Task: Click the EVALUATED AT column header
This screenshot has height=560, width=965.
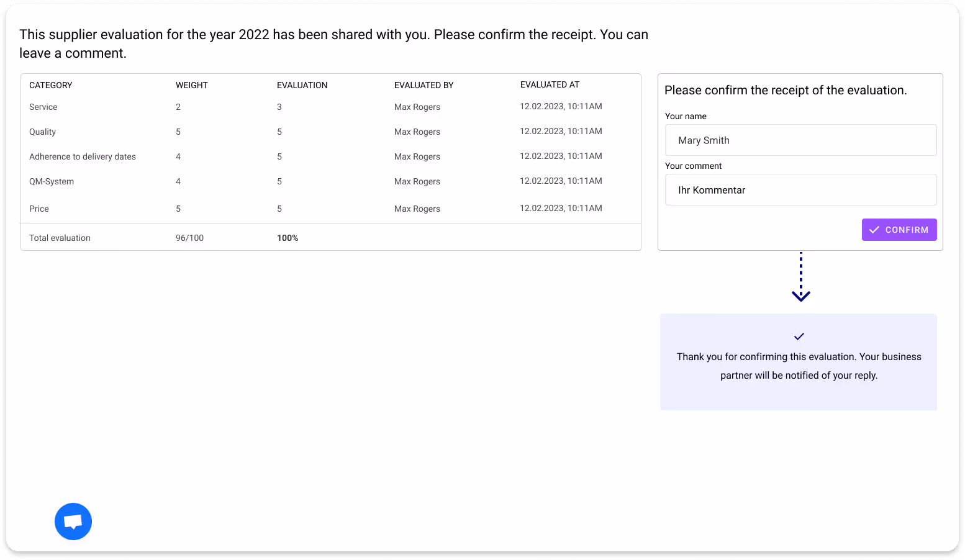Action: [x=550, y=84]
